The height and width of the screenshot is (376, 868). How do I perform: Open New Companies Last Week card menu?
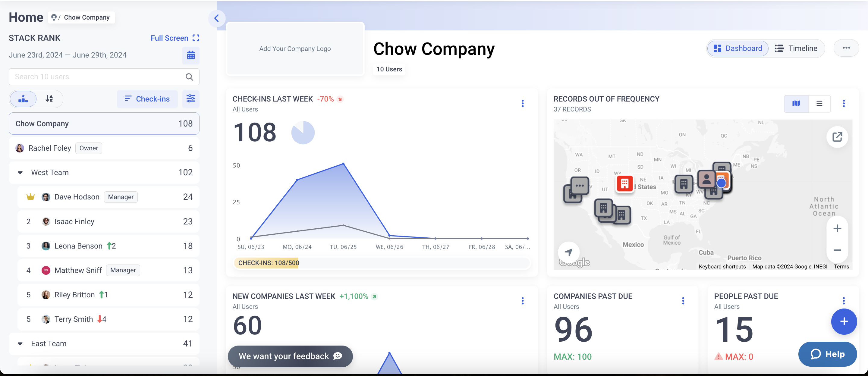pyautogui.click(x=523, y=301)
